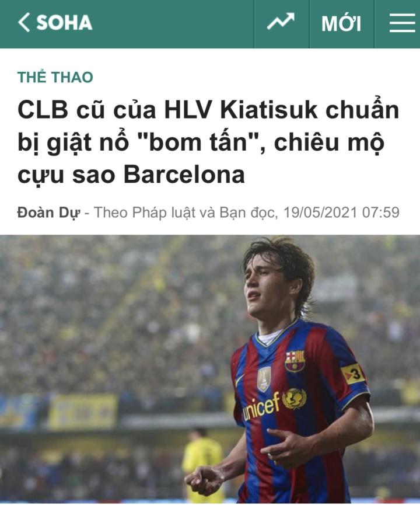Viewport: 420px width, 512px height.
Task: Open the THỂ THAO category
Action: pyautogui.click(x=55, y=77)
